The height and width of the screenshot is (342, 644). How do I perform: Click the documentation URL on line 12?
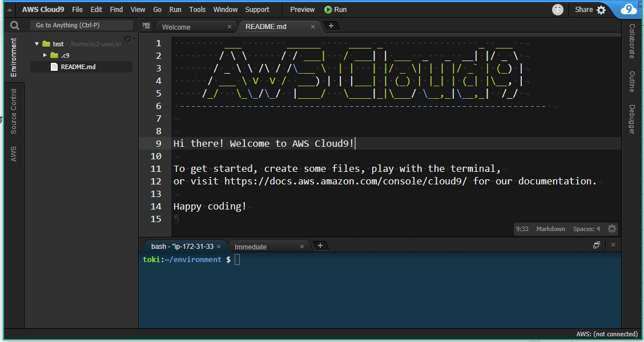(345, 181)
